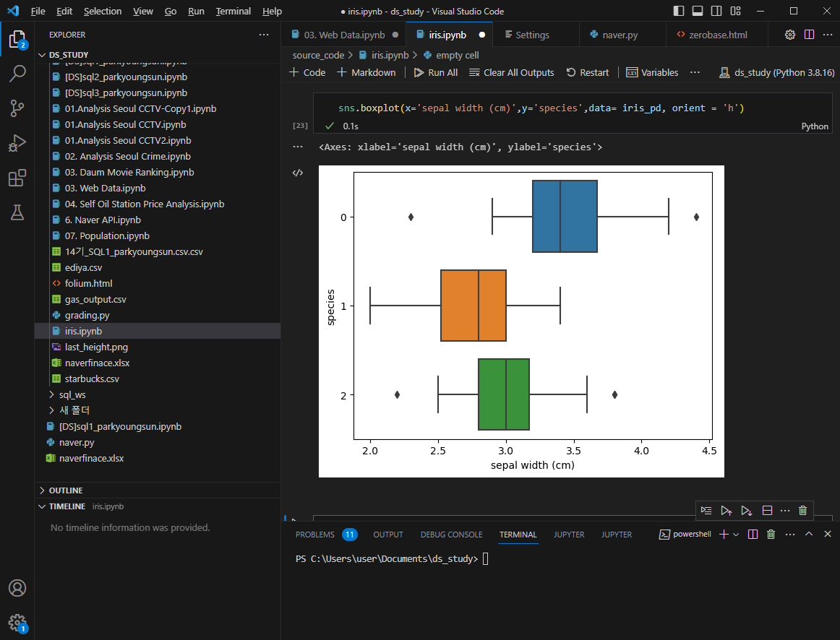The image size is (840, 640).
Task: Open notebook toolbar overflow ellipsis
Action: [695, 72]
